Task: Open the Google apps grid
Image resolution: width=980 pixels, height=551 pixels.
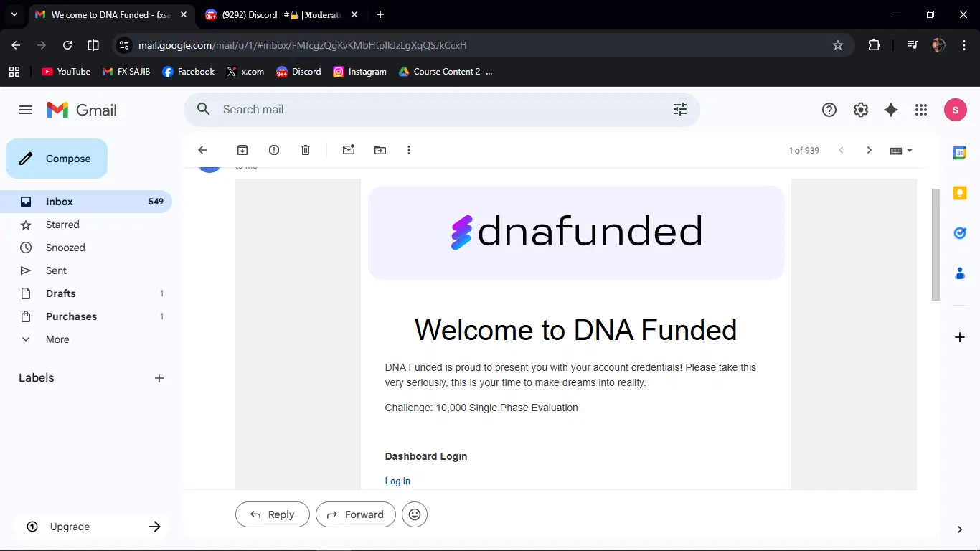Action: coord(921,110)
